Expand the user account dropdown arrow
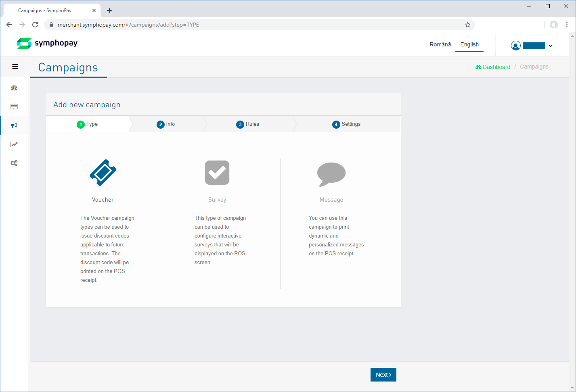The width and height of the screenshot is (576, 392). click(551, 46)
